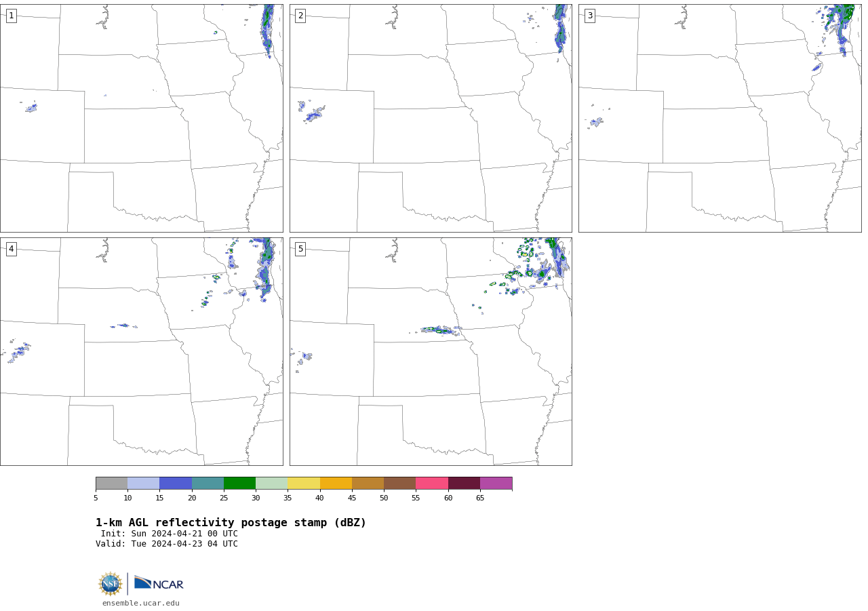This screenshot has height=611, width=868.
Task: Open postage stamp map panel 2
Action: pyautogui.click(x=431, y=118)
